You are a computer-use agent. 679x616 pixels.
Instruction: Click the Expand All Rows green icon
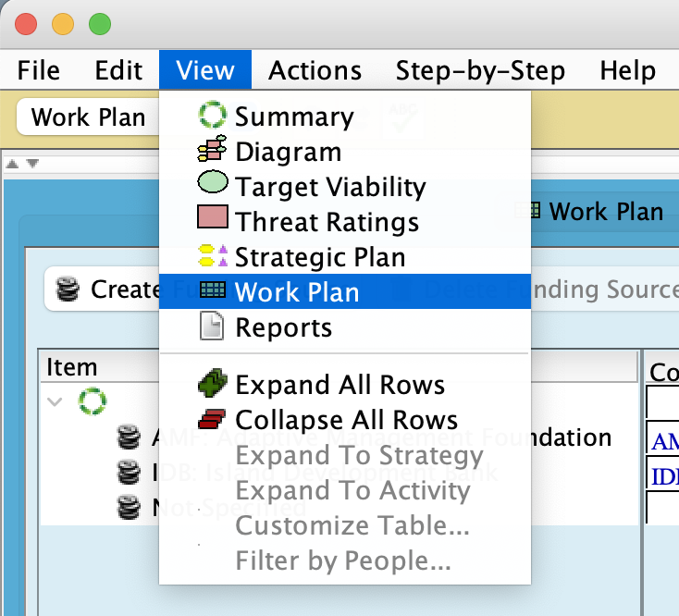pyautogui.click(x=213, y=384)
